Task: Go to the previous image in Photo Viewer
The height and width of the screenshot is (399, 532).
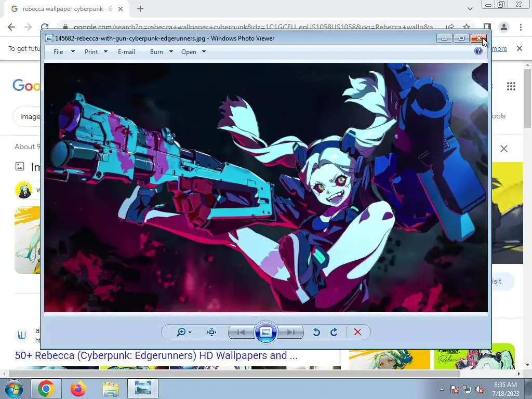Action: pos(241,332)
